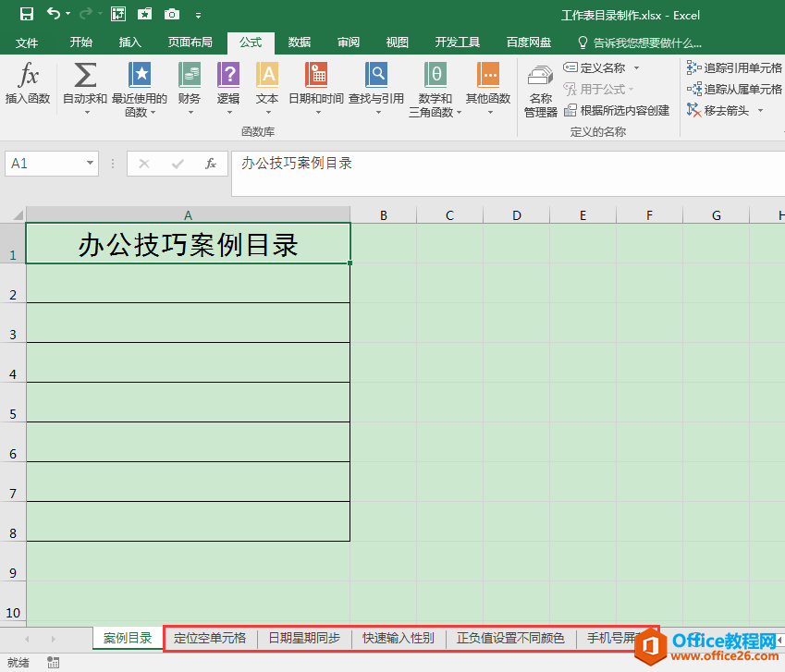Open the 日期星期同步 sheet tab
The width and height of the screenshot is (785, 672).
(304, 638)
